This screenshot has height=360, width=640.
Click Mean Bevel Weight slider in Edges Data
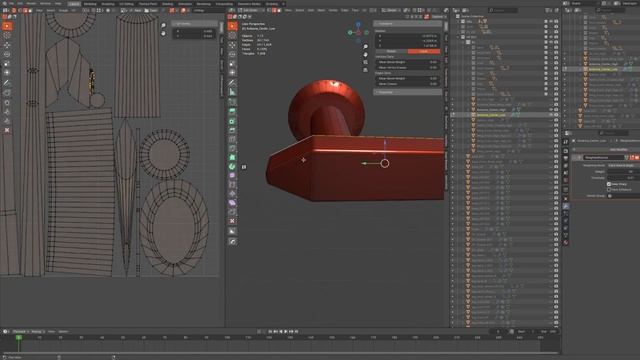click(407, 78)
